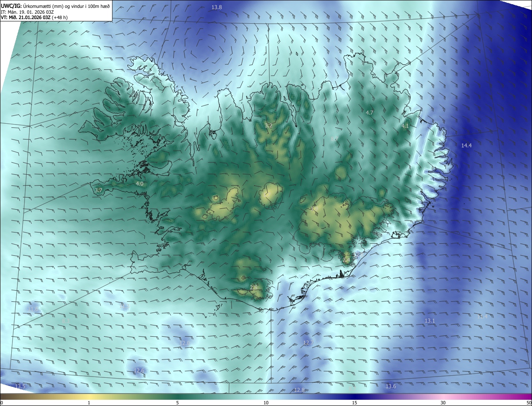Click the 13.1 value in the southeast sea
532x406 pixels.
pyautogui.click(x=429, y=320)
